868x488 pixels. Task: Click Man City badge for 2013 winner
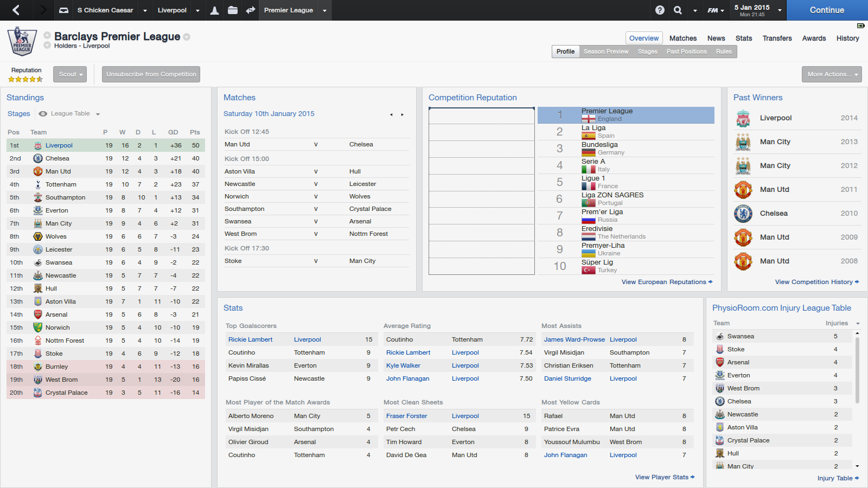coord(743,142)
